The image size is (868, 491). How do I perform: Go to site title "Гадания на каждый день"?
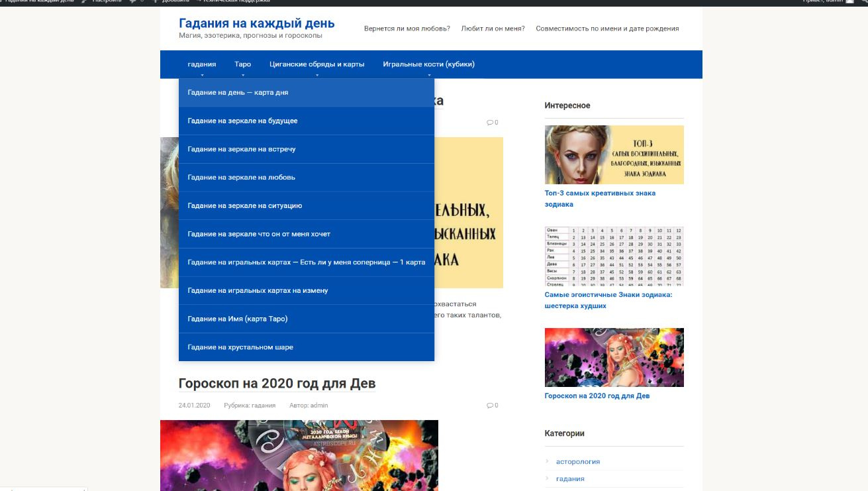click(257, 23)
